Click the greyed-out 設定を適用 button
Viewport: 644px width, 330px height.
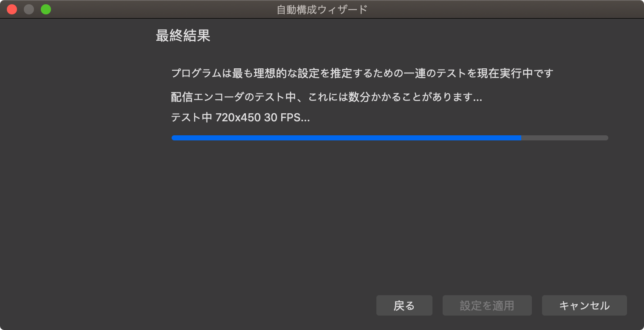(487, 305)
